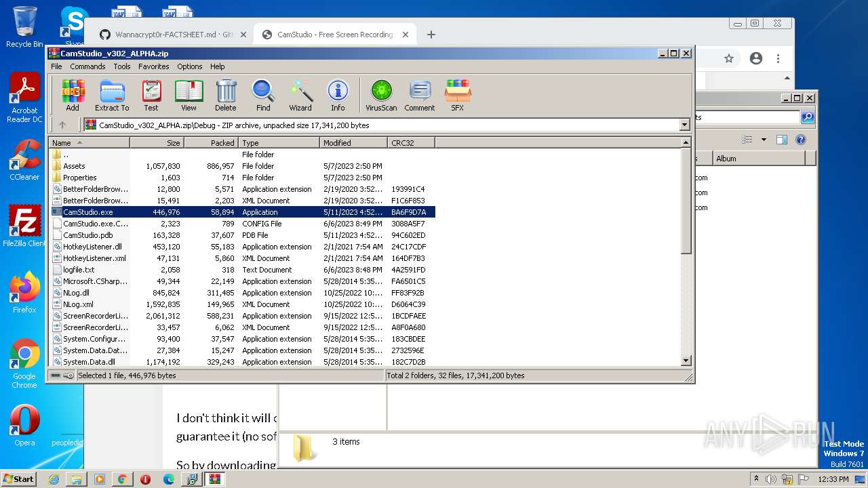Expand the archive path dropdown
The height and width of the screenshot is (488, 868).
click(x=684, y=125)
